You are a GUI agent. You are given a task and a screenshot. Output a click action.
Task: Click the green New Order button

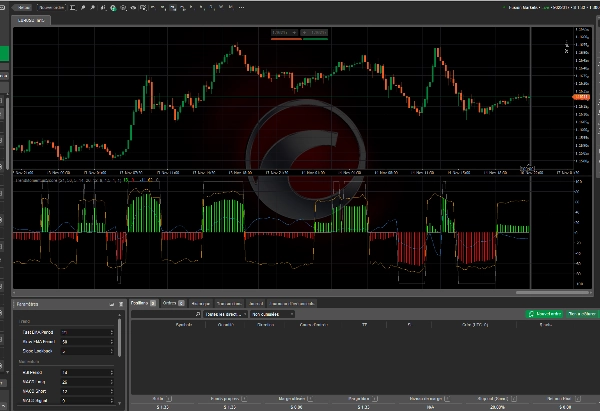544,314
